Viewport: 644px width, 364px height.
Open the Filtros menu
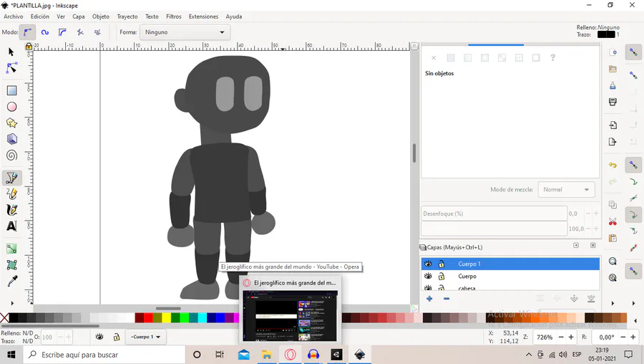point(173,16)
